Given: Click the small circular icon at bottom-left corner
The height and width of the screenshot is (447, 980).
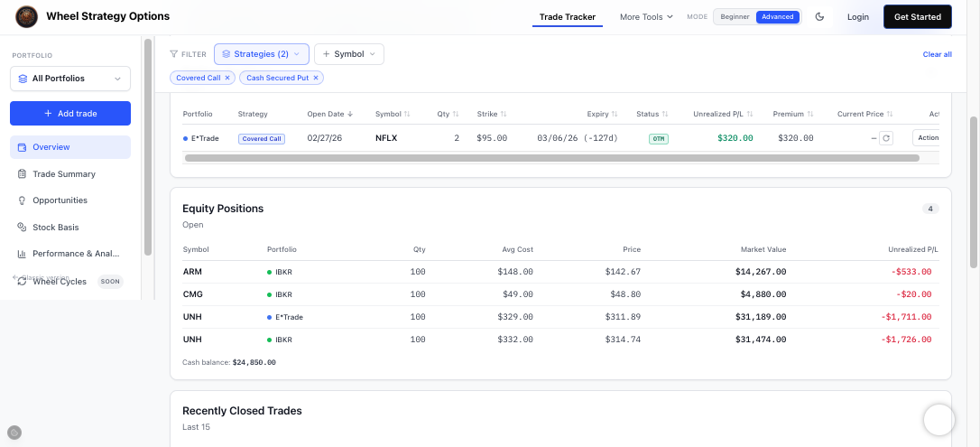Looking at the screenshot, I should coord(14,432).
